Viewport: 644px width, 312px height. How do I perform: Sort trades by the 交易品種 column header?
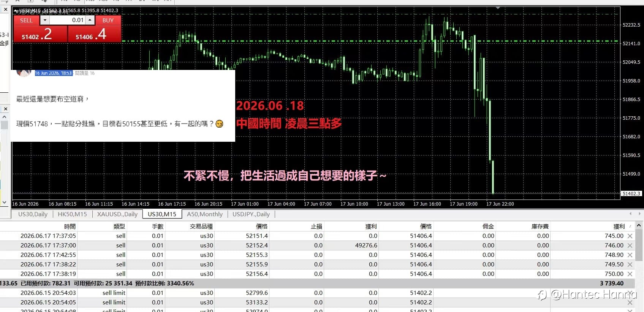coord(201,226)
